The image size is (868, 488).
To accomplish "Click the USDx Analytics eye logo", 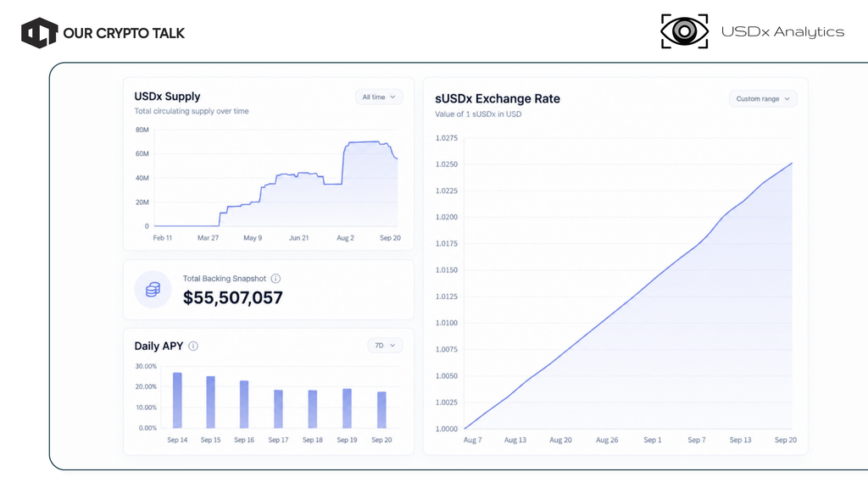I will point(684,31).
